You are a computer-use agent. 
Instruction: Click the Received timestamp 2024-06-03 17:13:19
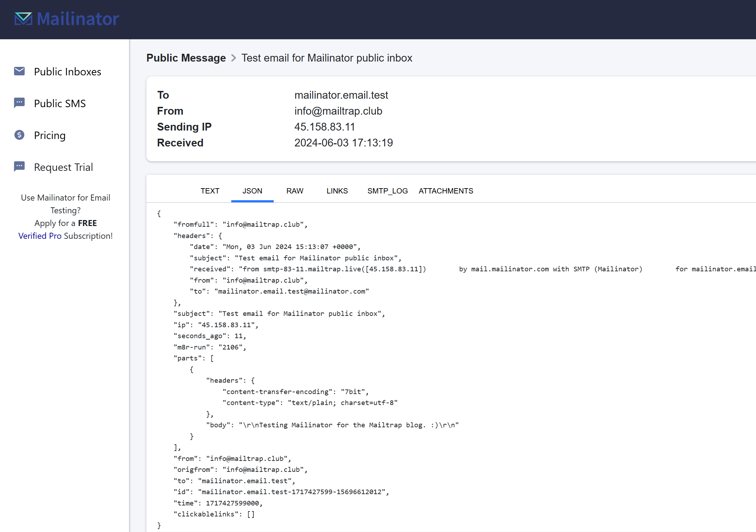point(344,143)
